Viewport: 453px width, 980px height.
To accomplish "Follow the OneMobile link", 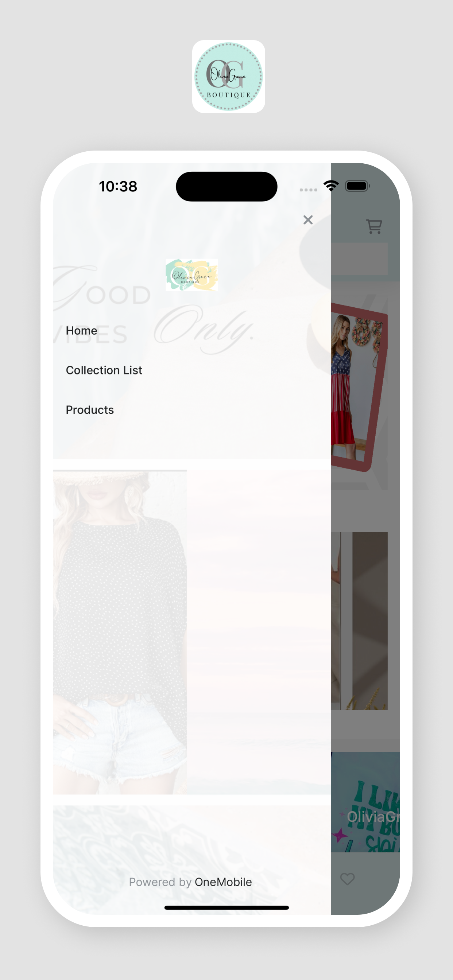I will (223, 882).
